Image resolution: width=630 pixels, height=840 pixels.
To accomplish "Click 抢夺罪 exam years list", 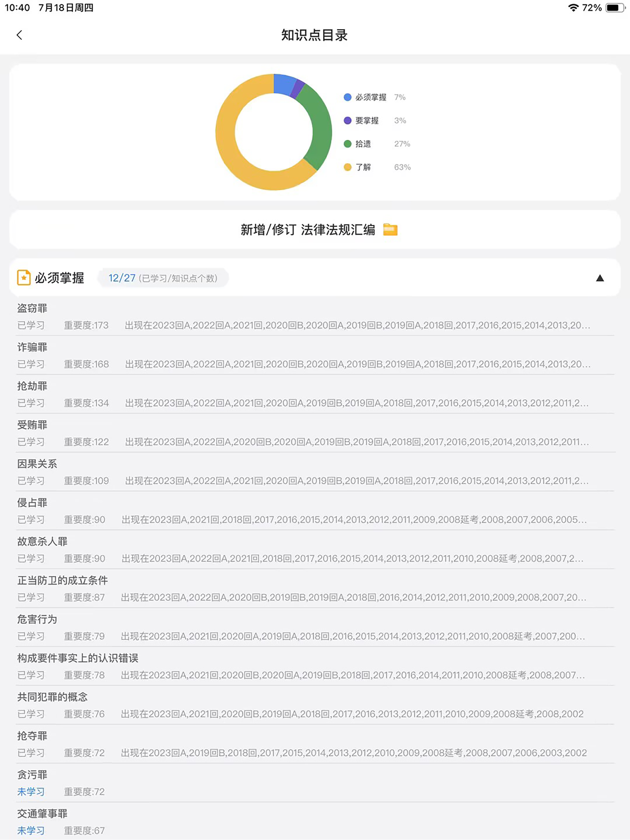I will [354, 753].
